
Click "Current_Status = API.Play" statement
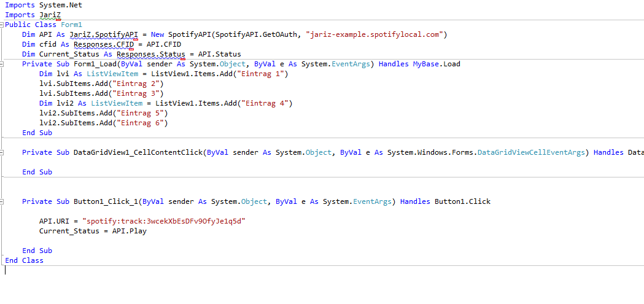93,231
